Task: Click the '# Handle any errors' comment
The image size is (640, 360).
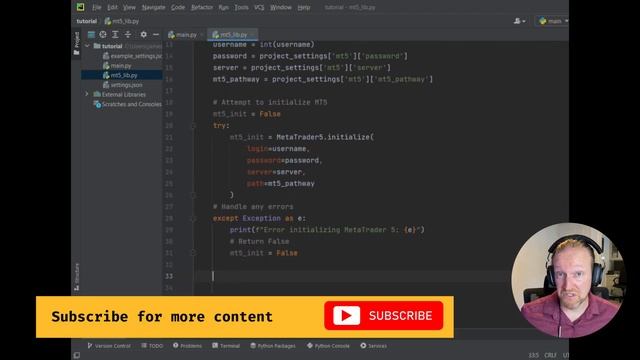Action: 253,207
